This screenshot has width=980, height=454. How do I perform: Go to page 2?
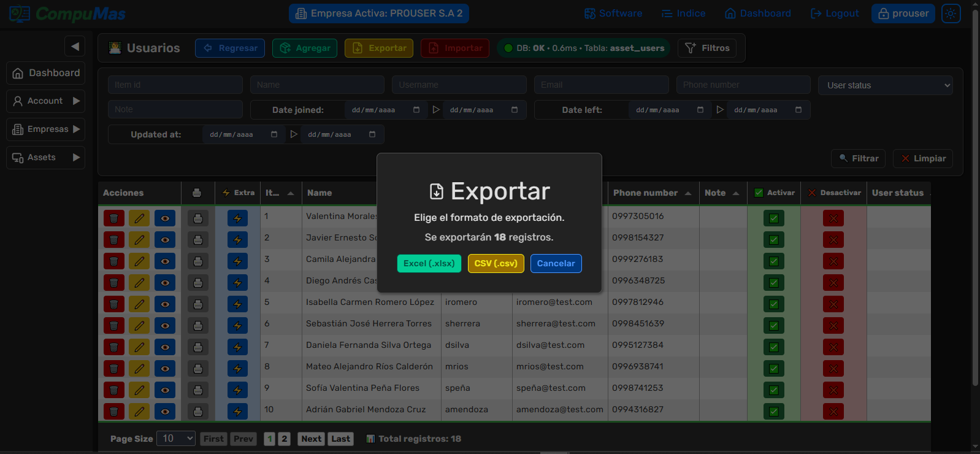284,439
